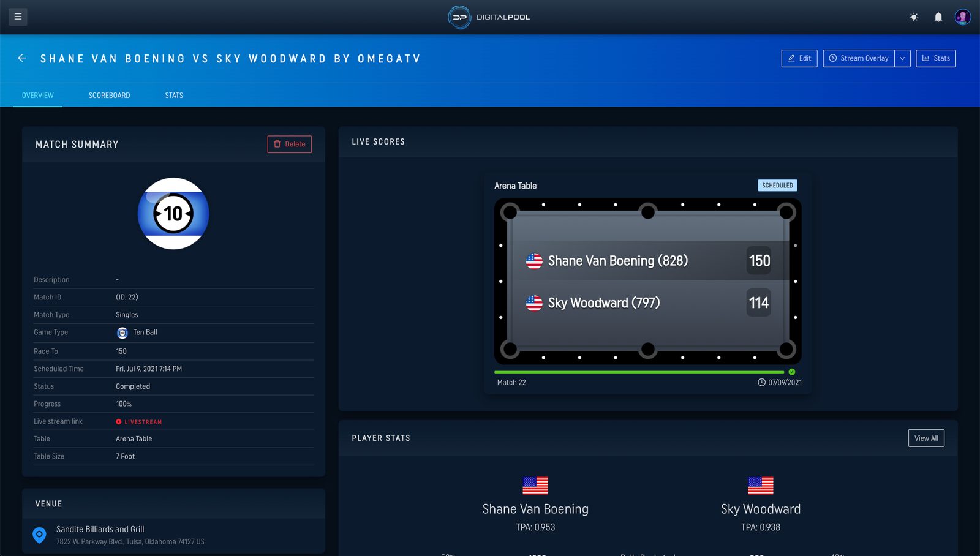Open the notifications bell
Image resolution: width=980 pixels, height=556 pixels.
click(938, 17)
